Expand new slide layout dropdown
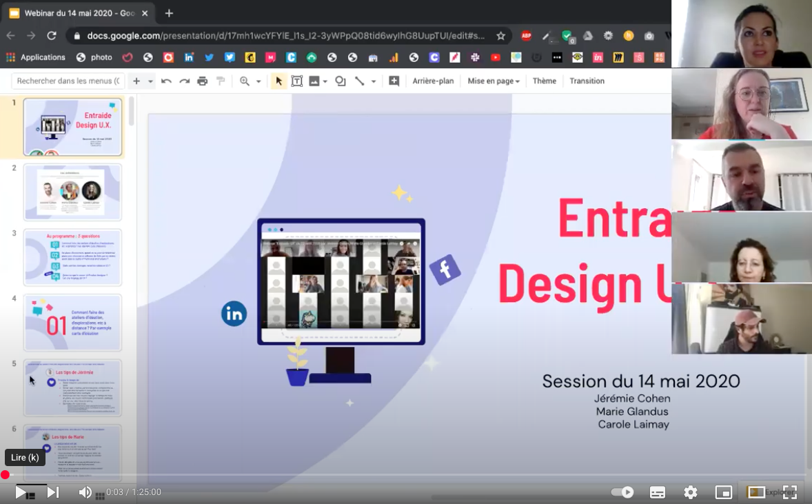This screenshot has height=504, width=812. pyautogui.click(x=150, y=81)
